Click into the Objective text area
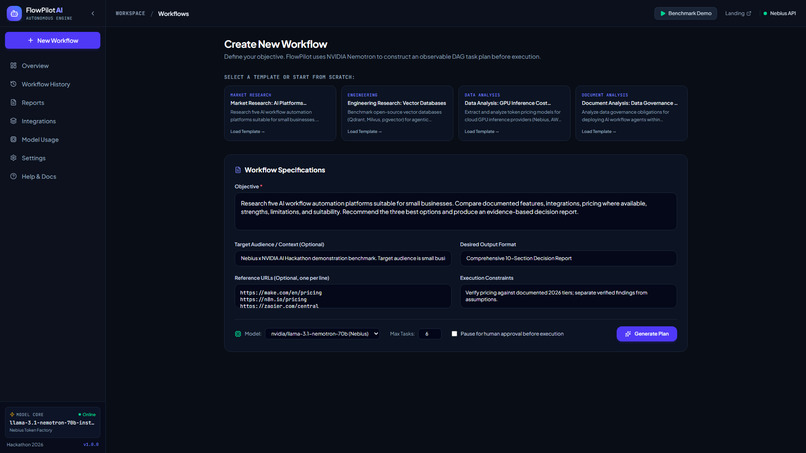The image size is (806, 453). pyautogui.click(x=455, y=211)
